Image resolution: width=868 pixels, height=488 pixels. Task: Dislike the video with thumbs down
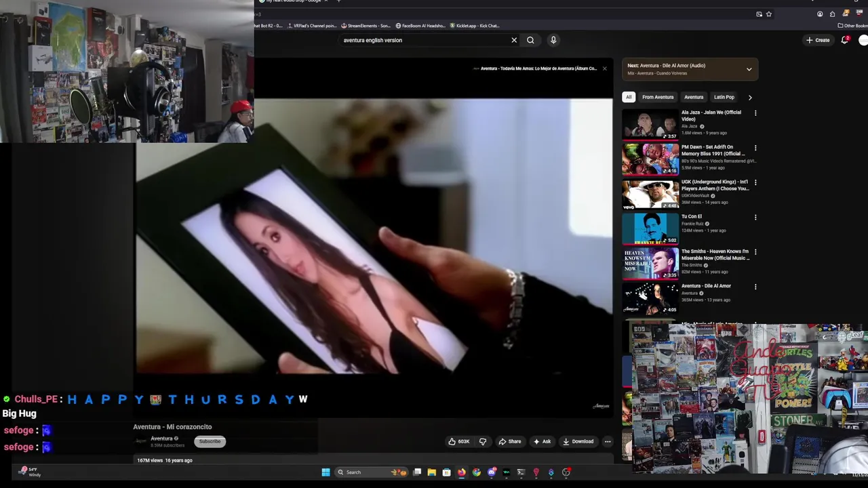[483, 441]
